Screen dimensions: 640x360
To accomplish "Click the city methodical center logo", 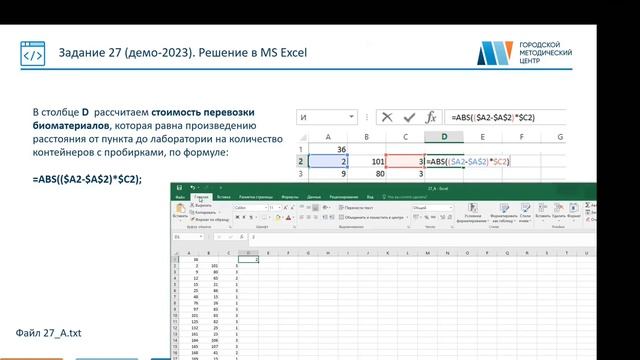I will 524,53.
